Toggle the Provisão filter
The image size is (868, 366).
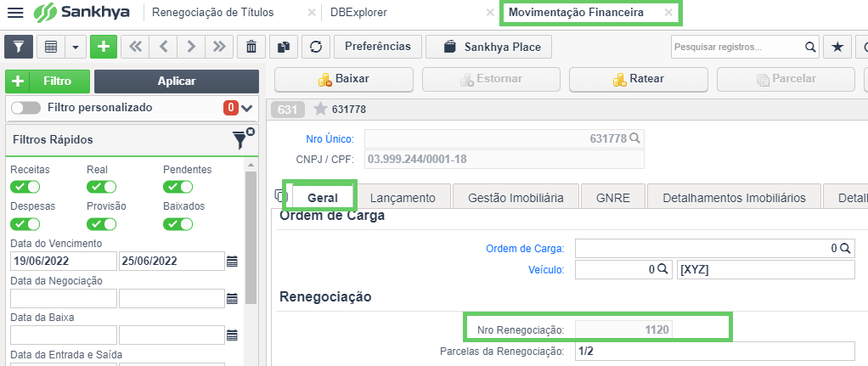[102, 223]
